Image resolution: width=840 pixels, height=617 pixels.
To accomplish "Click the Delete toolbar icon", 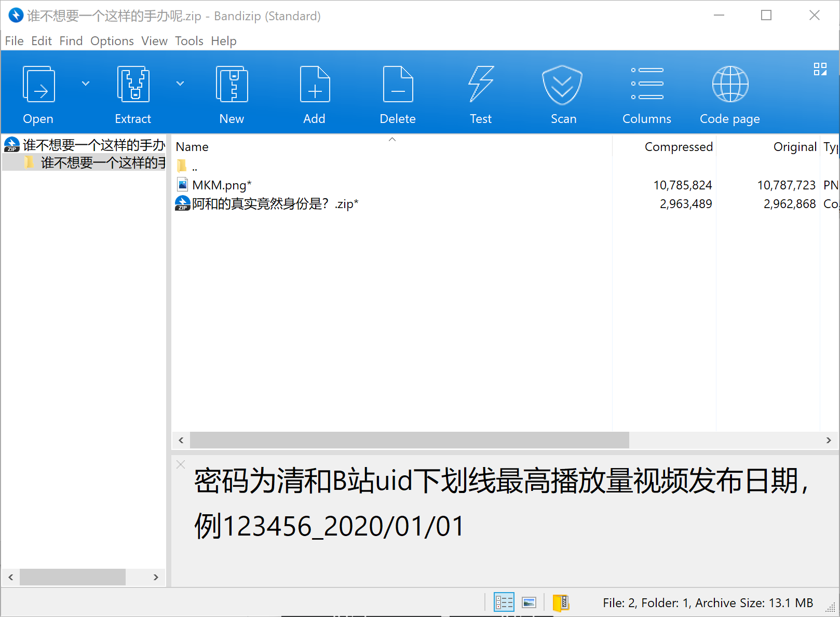I will [398, 85].
